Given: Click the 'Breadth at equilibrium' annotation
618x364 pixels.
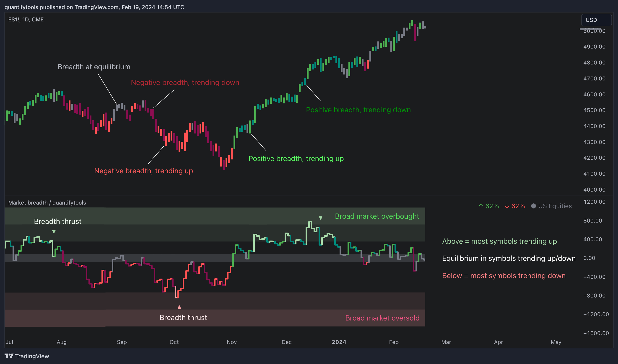Looking at the screenshot, I should click(x=94, y=67).
